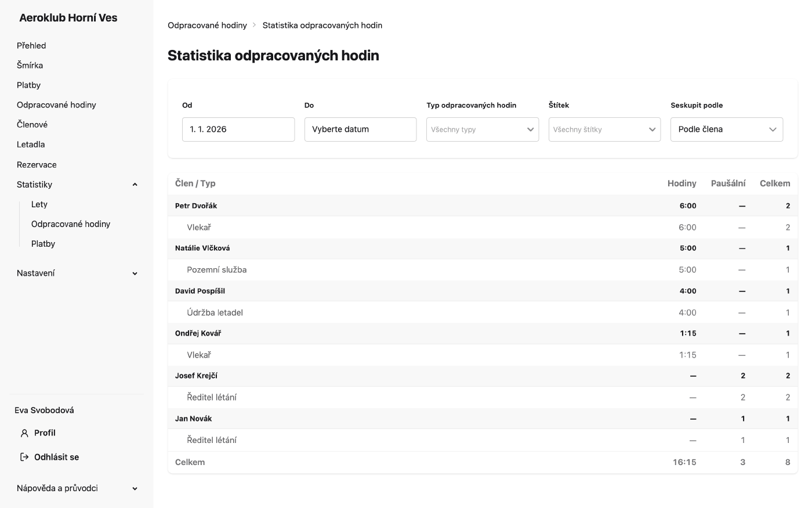
Task: Select the Jan Novák row
Action: click(483, 419)
